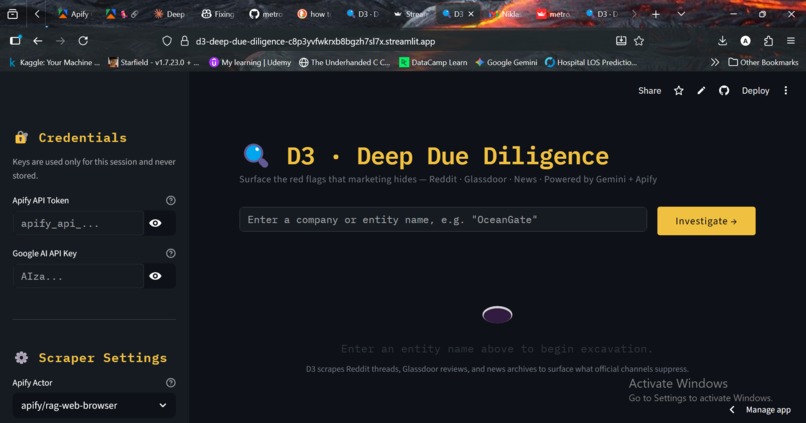Open the extensions puzzle icon
The height and width of the screenshot is (423, 806).
(x=768, y=41)
